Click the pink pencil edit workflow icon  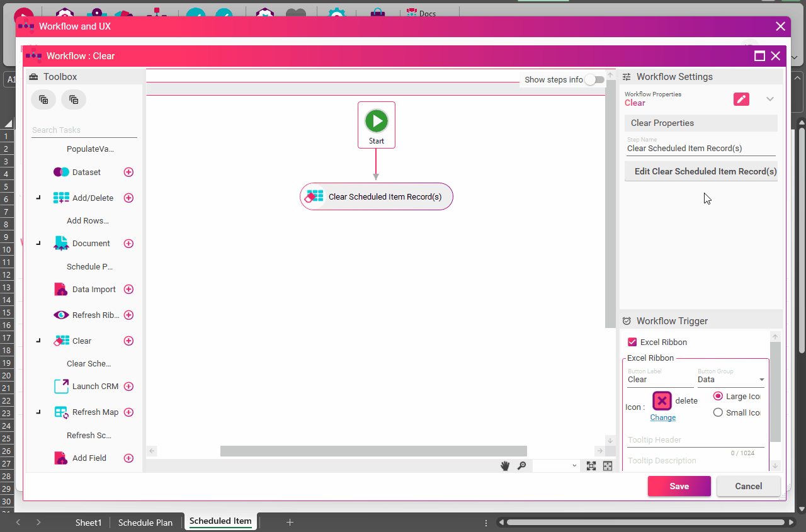(x=741, y=99)
